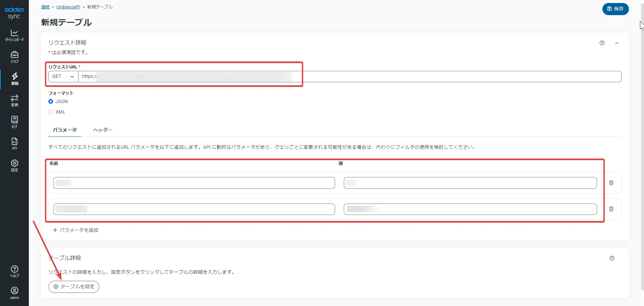Click the 新規テーブル breadcrumb text
644x306 pixels.
click(x=100, y=7)
